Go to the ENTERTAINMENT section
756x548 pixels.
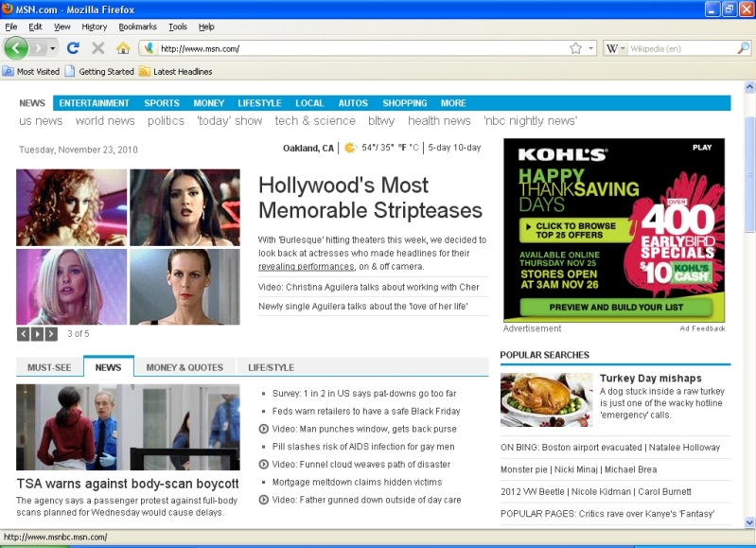pyautogui.click(x=94, y=103)
